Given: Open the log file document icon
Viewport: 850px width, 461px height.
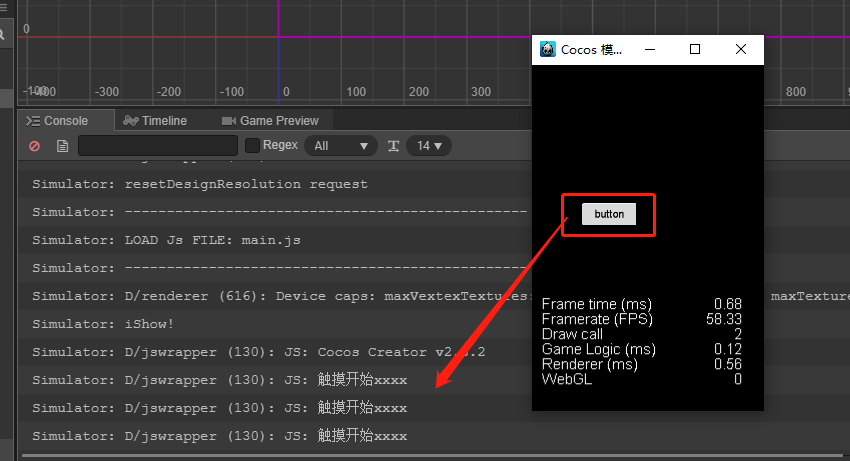Looking at the screenshot, I should 62,146.
